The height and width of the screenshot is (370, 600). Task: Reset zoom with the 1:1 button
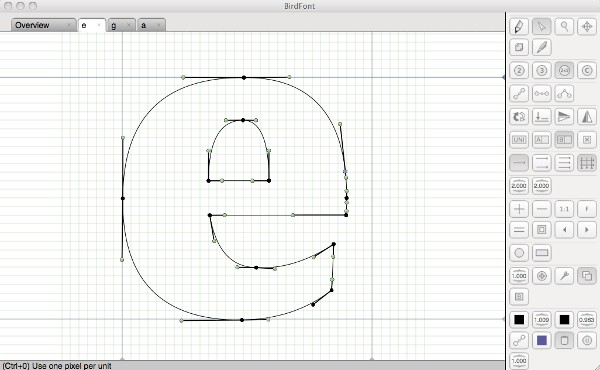(564, 209)
